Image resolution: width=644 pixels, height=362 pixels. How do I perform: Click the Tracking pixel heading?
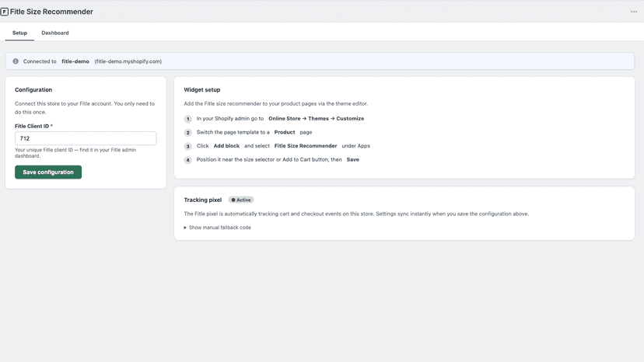point(202,200)
